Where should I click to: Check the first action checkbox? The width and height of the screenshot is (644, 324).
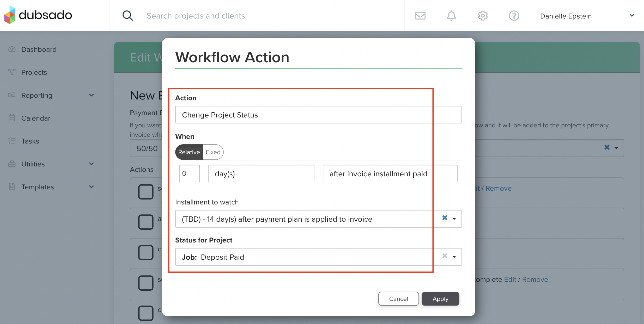tap(146, 192)
